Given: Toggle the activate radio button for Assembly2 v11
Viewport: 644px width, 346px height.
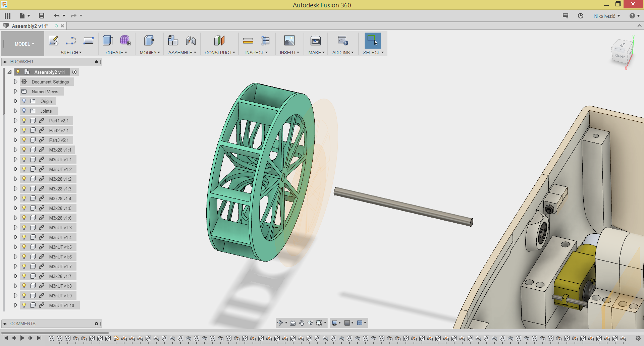Looking at the screenshot, I should click(74, 72).
